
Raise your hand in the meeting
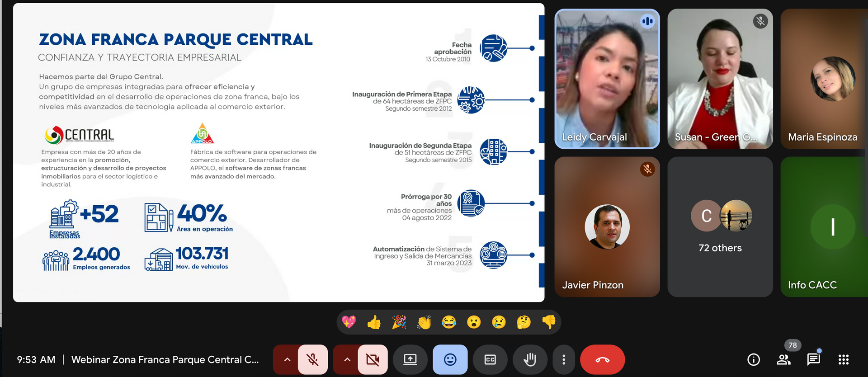529,360
